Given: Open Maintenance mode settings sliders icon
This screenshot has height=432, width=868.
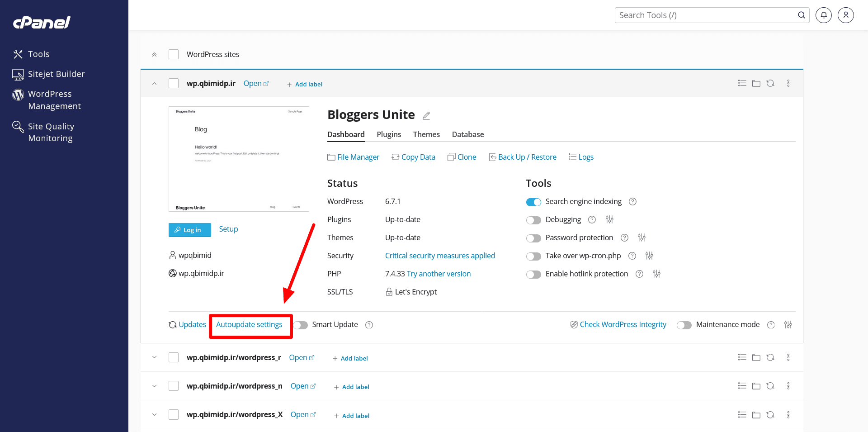Looking at the screenshot, I should coord(788,325).
